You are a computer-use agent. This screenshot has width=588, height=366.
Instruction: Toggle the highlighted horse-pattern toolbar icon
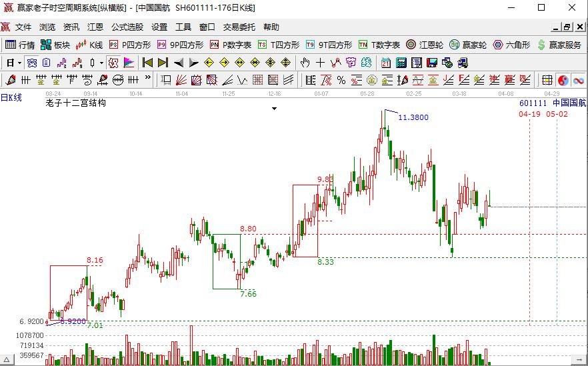coord(113,63)
